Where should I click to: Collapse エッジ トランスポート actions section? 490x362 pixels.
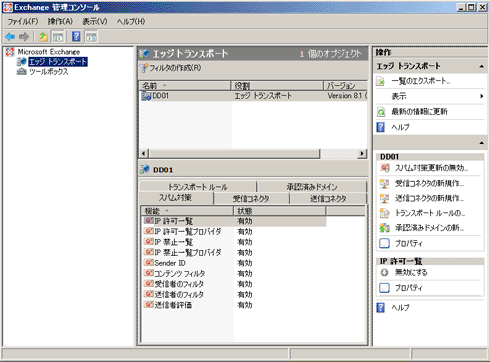[482, 66]
